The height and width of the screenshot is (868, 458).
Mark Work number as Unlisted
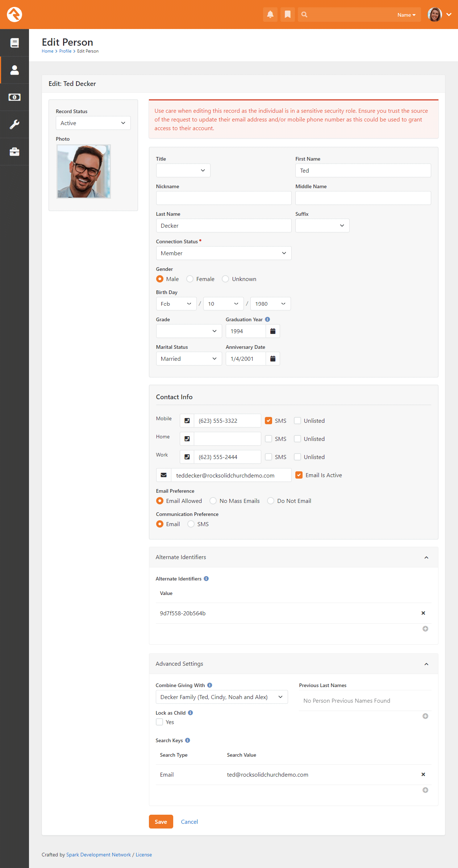tap(297, 457)
